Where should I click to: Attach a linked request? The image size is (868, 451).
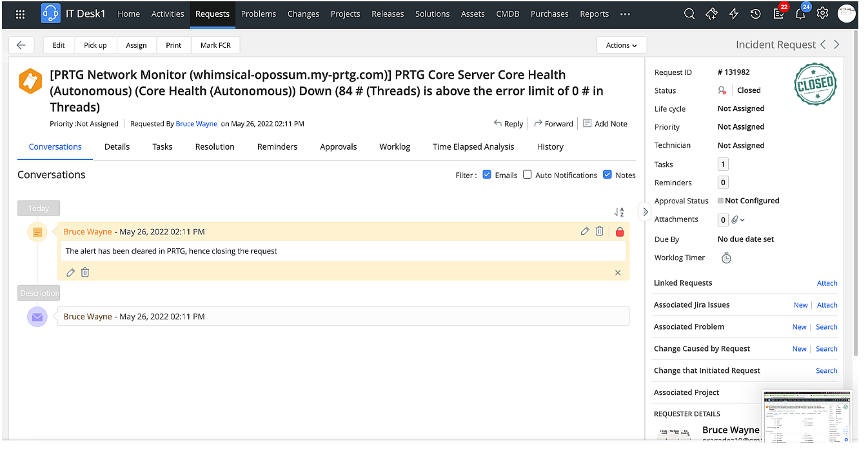point(827,283)
